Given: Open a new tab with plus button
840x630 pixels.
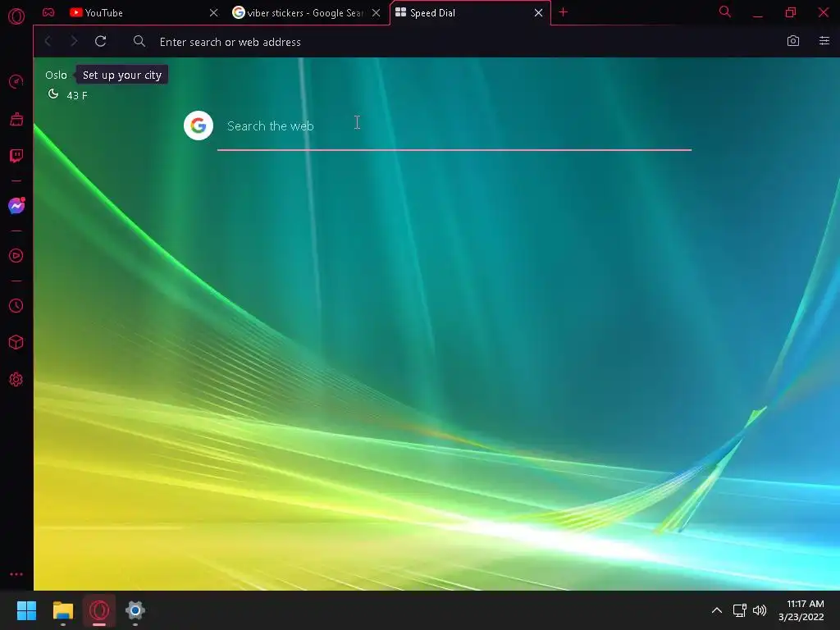Looking at the screenshot, I should [x=563, y=12].
